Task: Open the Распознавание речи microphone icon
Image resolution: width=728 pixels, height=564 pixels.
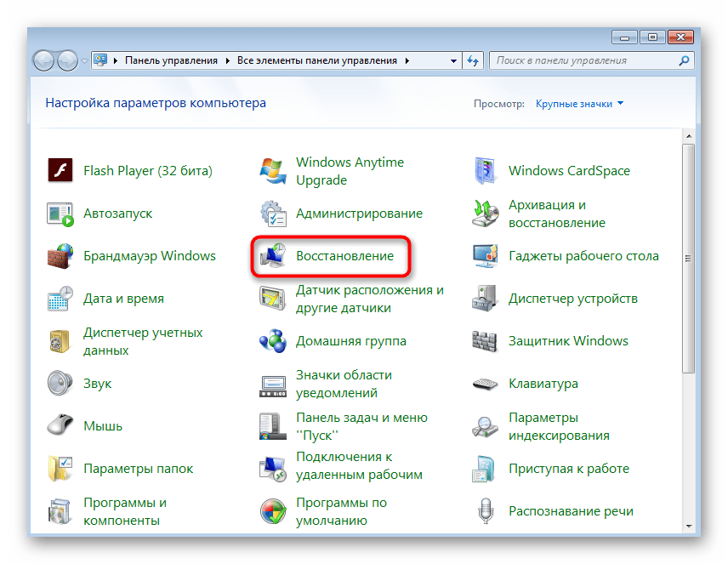Action: (486, 511)
